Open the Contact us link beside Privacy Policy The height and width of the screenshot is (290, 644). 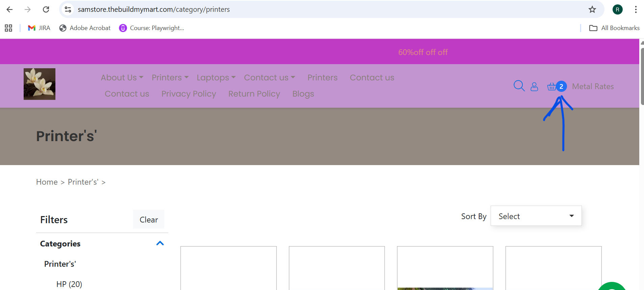click(x=127, y=94)
